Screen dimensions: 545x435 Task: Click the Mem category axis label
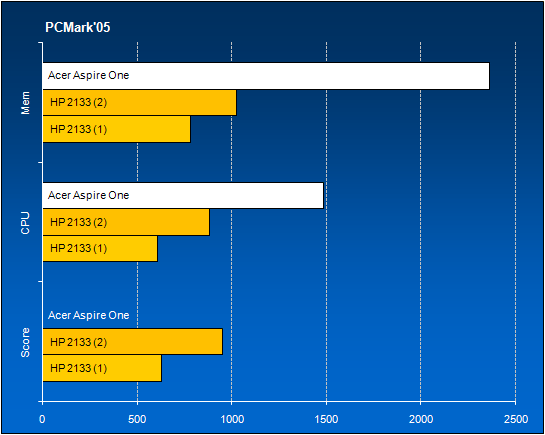(x=25, y=103)
